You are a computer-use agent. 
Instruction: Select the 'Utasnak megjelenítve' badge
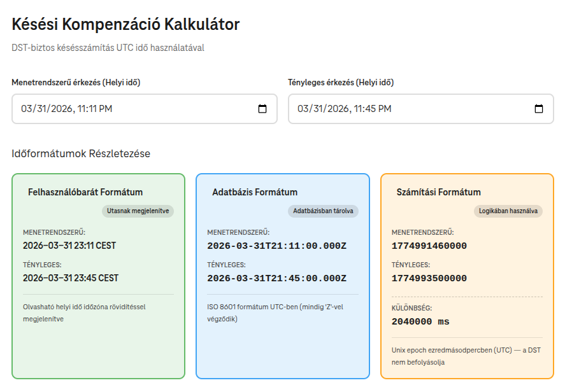(137, 210)
